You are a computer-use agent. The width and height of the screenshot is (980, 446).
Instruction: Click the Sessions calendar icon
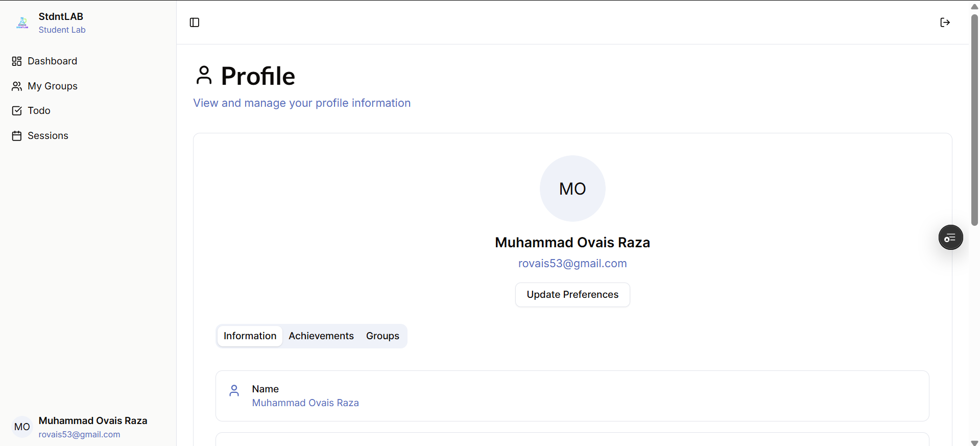click(x=17, y=136)
